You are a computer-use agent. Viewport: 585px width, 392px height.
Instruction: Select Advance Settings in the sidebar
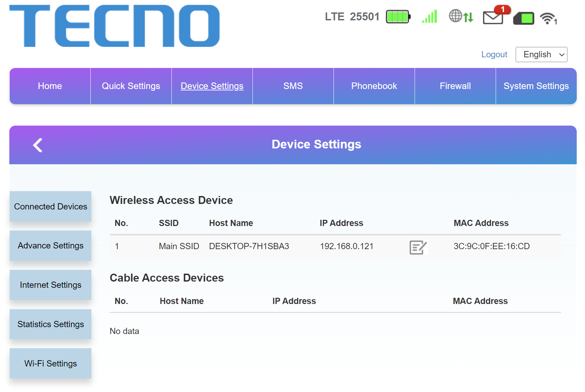tap(50, 246)
